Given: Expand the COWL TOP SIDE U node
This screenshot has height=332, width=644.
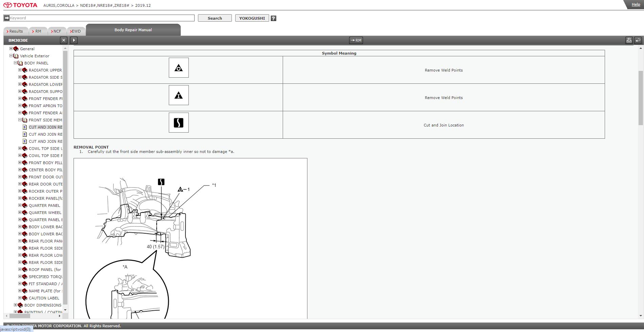Looking at the screenshot, I should pos(20,148).
